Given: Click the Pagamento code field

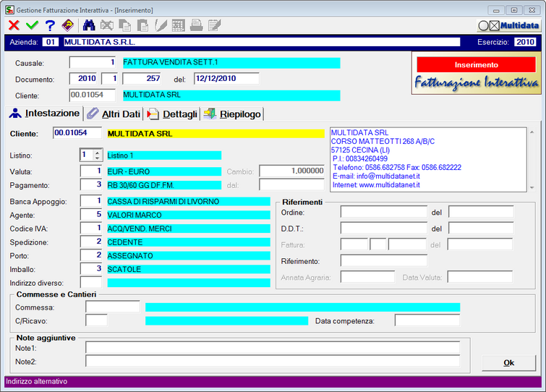Looking at the screenshot, I should 91,184.
